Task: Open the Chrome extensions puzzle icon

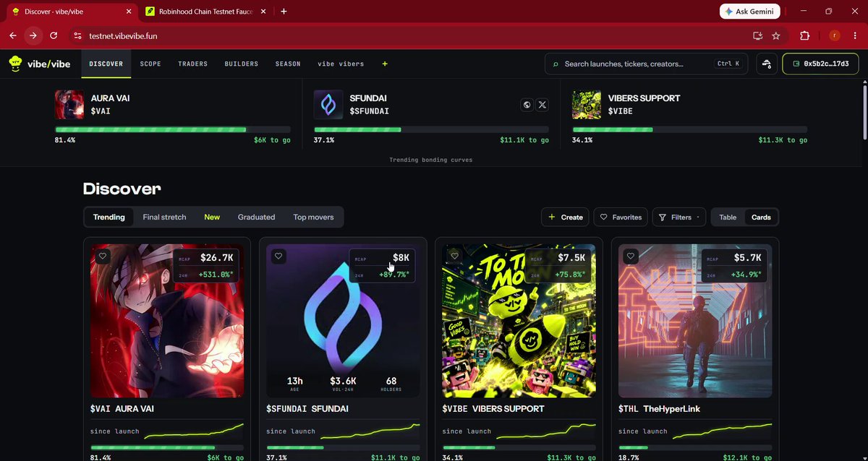Action: (x=804, y=35)
